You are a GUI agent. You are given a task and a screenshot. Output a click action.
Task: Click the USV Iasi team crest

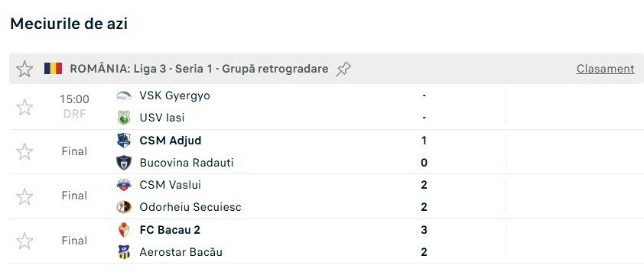tap(124, 118)
